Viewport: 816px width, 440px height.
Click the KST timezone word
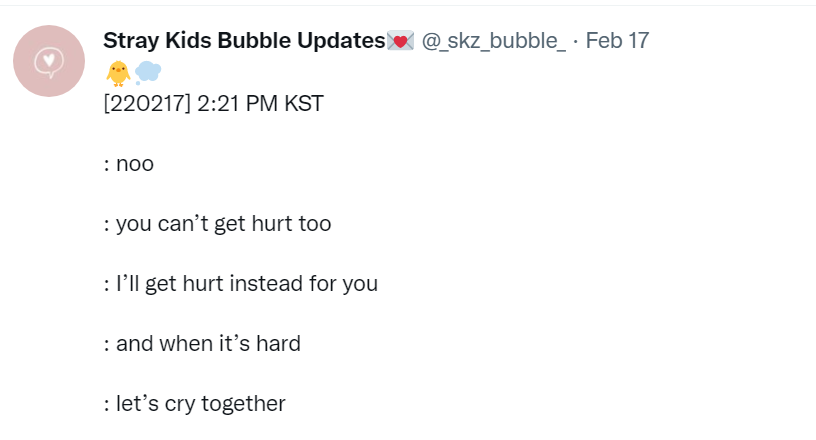[x=303, y=103]
